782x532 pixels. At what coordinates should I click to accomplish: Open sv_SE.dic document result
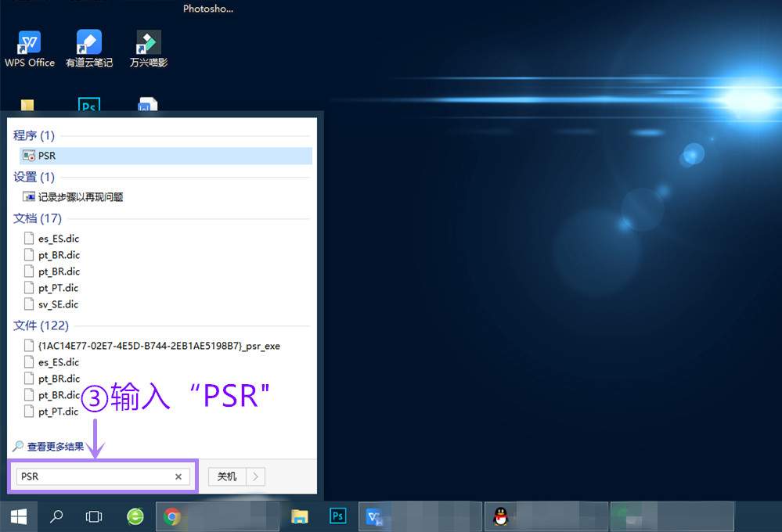pyautogui.click(x=52, y=304)
